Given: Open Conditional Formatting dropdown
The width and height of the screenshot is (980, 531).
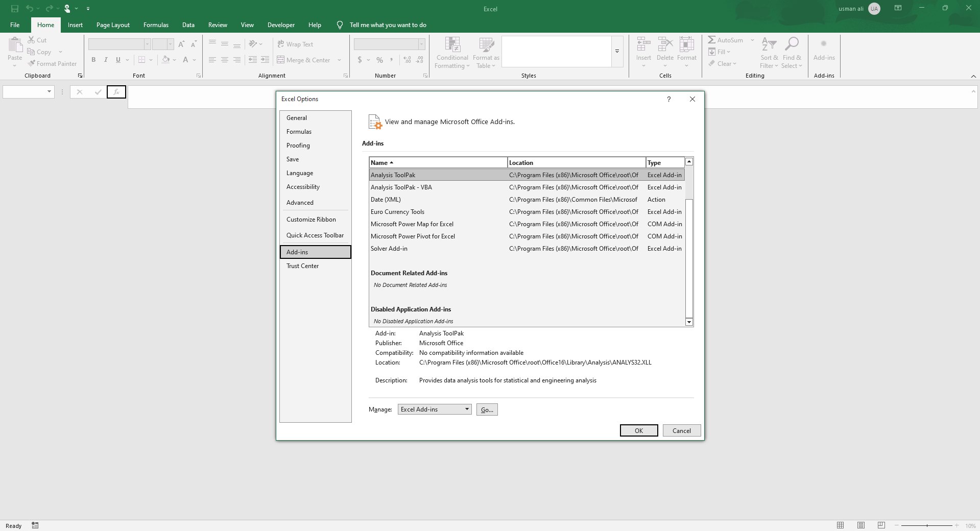Looking at the screenshot, I should (452, 53).
